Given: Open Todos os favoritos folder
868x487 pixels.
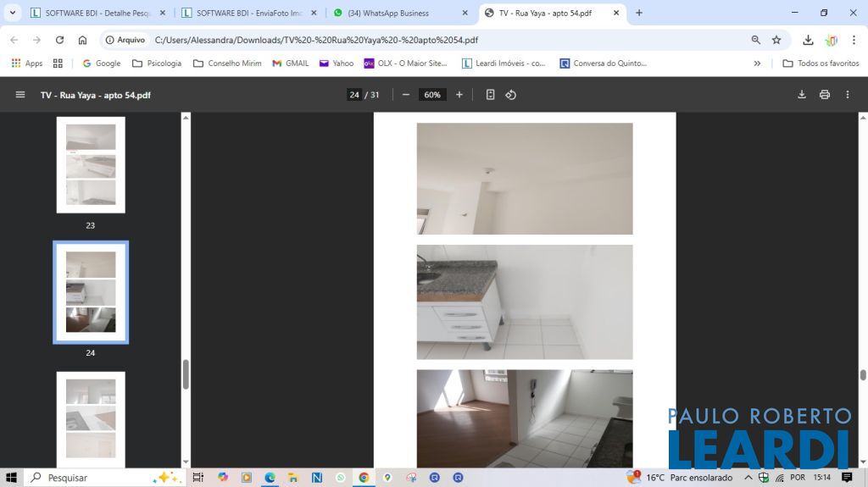Looking at the screenshot, I should tap(821, 64).
